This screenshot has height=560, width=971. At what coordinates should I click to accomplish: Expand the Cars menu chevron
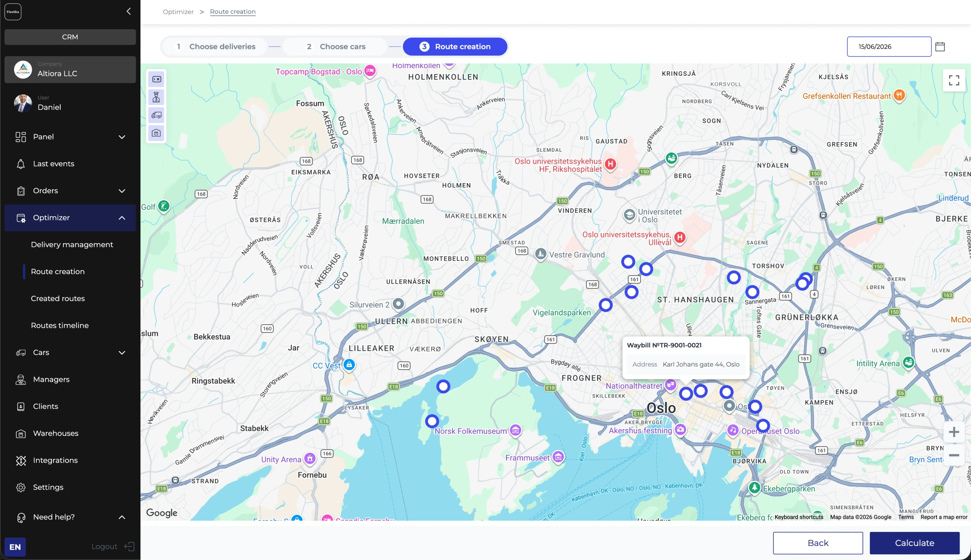[122, 352]
